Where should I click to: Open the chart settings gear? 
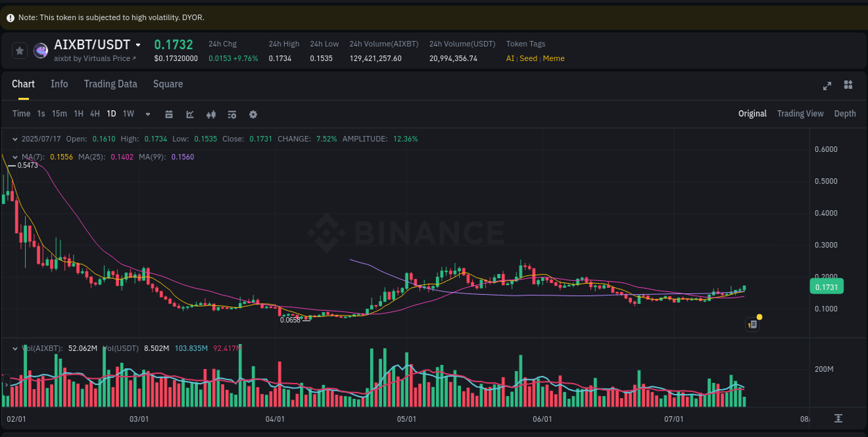click(x=253, y=114)
